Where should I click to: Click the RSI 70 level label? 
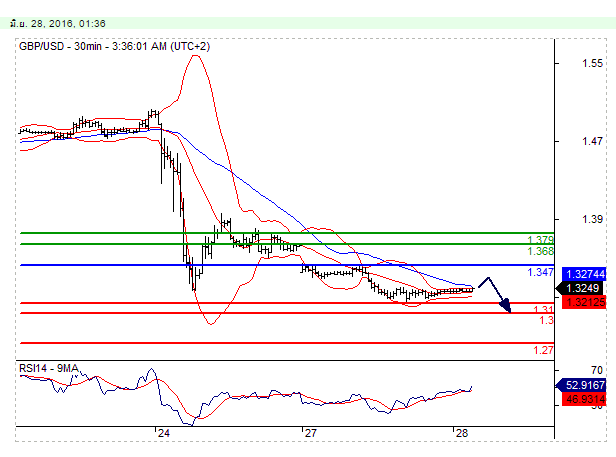[597, 370]
